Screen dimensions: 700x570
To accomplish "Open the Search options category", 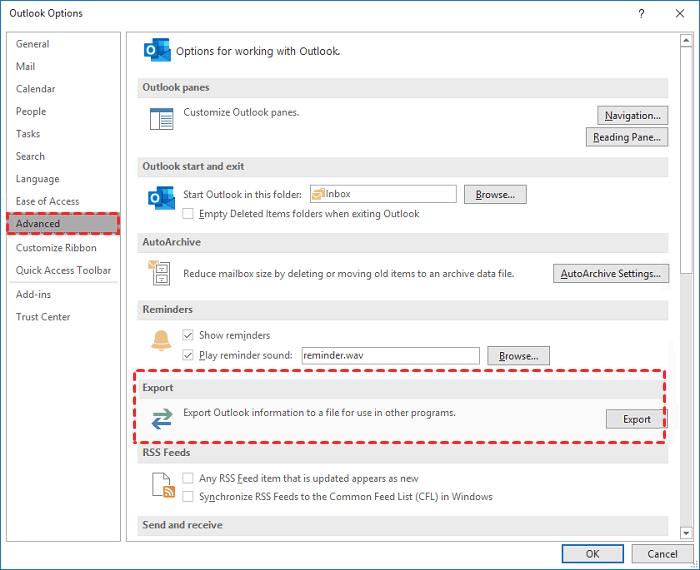I will tap(63, 156).
